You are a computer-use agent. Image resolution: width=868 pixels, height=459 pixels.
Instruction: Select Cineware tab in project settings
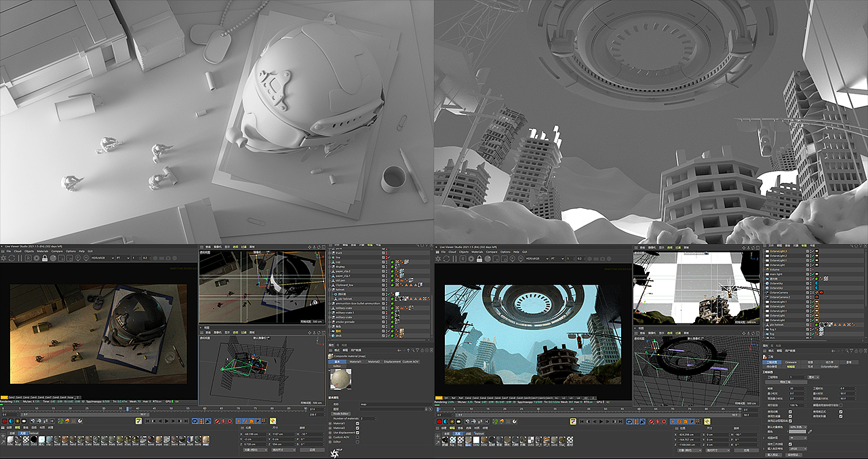point(791,363)
